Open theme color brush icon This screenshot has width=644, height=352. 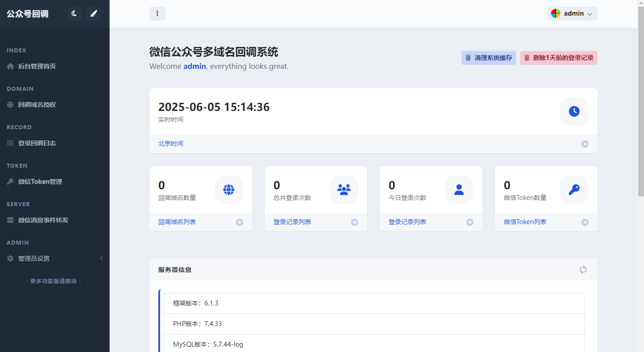pos(93,14)
